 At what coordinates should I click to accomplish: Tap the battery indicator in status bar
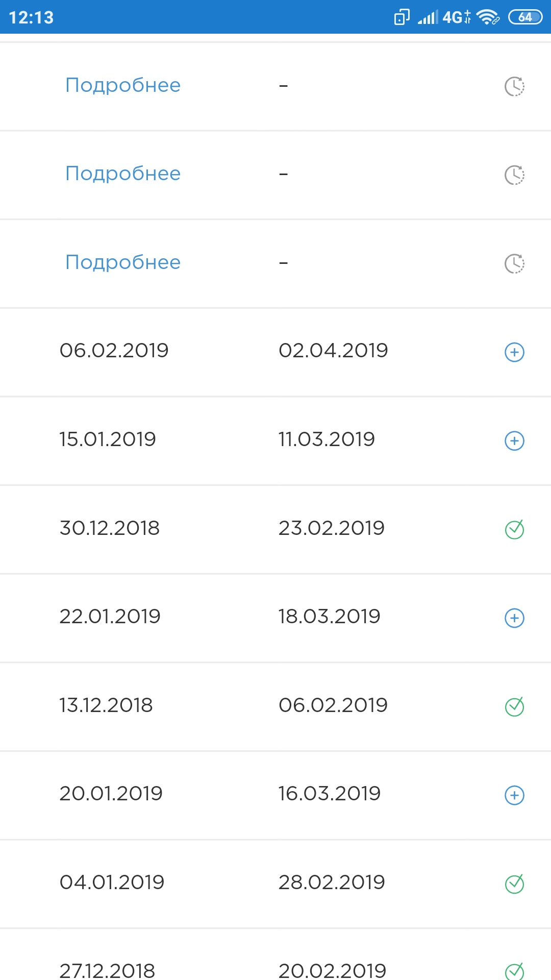[525, 17]
